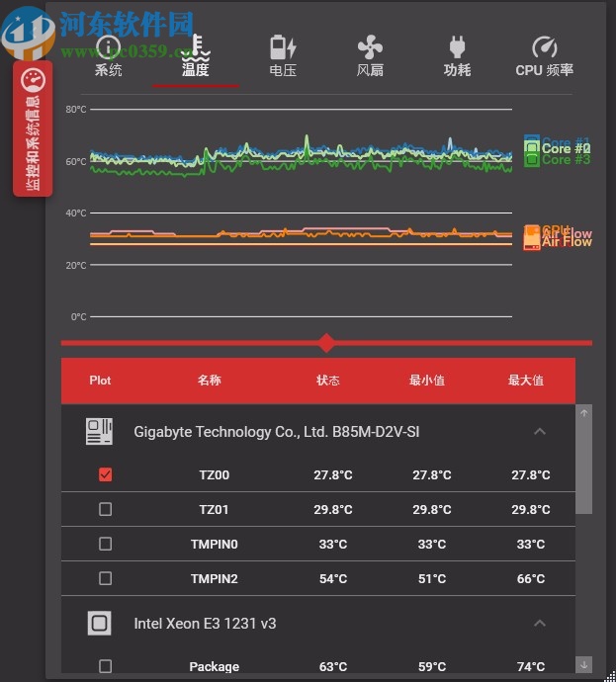Click the 名称 column header

[x=210, y=381]
